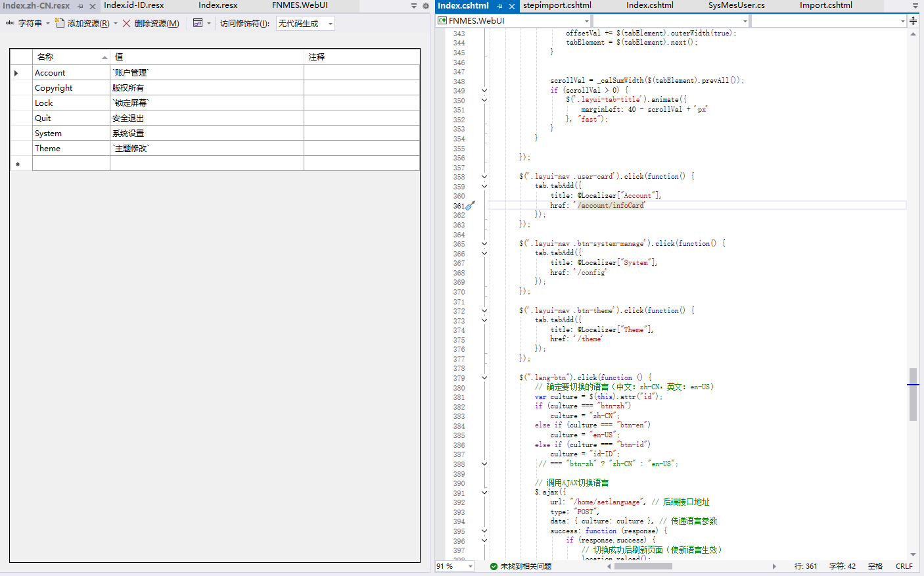Switch to the Index.id-ID.resx tab

coord(134,5)
